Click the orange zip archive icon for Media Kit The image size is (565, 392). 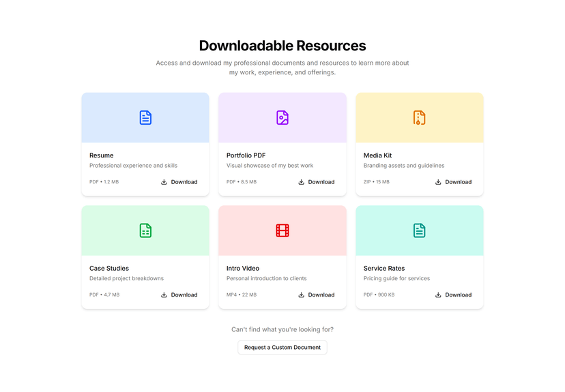pyautogui.click(x=419, y=118)
